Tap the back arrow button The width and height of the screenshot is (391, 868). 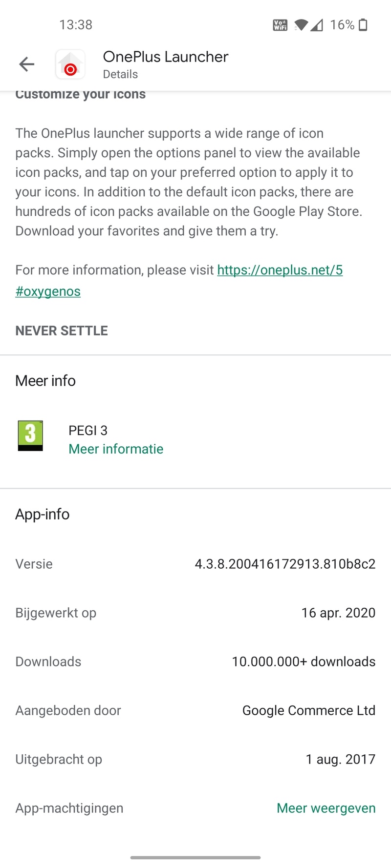click(27, 64)
